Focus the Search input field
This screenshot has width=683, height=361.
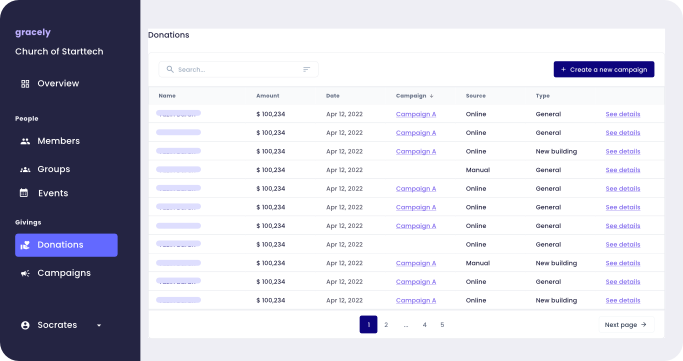pyautogui.click(x=238, y=69)
